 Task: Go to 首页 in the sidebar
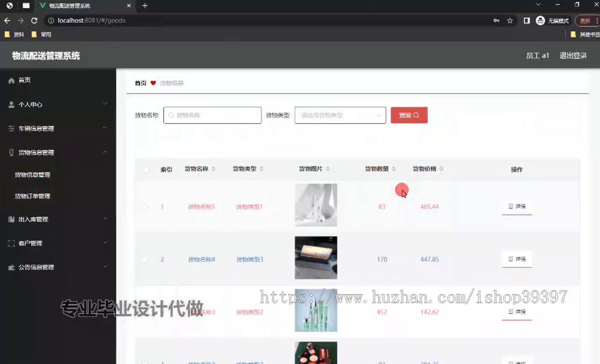coord(25,81)
